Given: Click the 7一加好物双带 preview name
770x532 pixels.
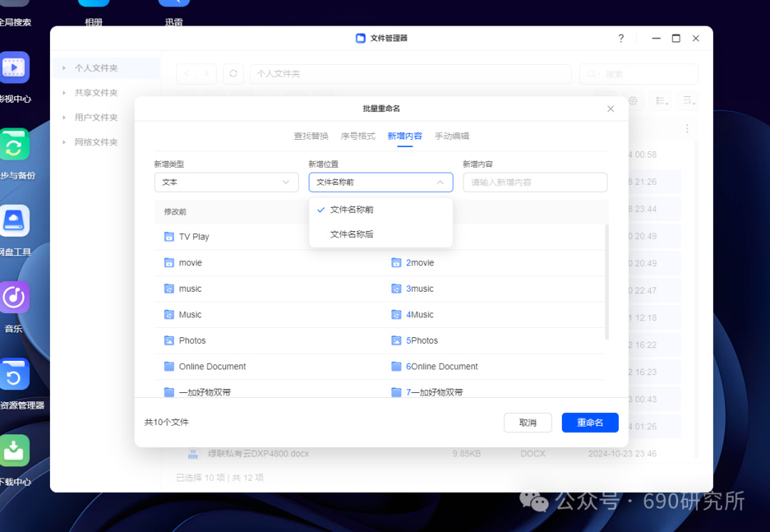Looking at the screenshot, I should [x=435, y=392].
